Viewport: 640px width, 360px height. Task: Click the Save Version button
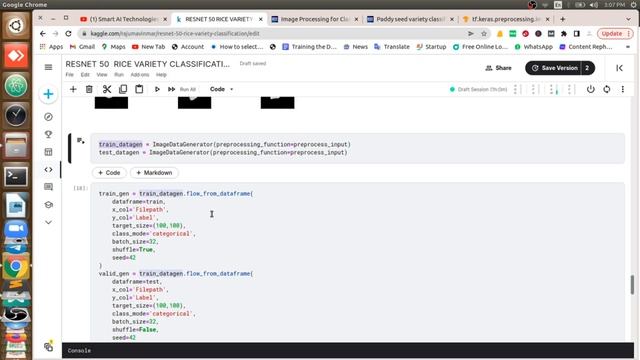coord(554,68)
